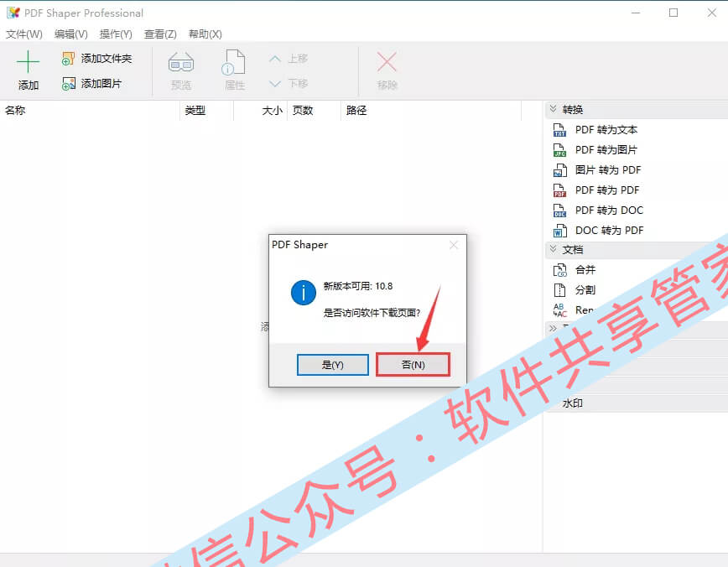Click the 否(N) button in dialog
Screen dimensions: 728x567
click(413, 365)
